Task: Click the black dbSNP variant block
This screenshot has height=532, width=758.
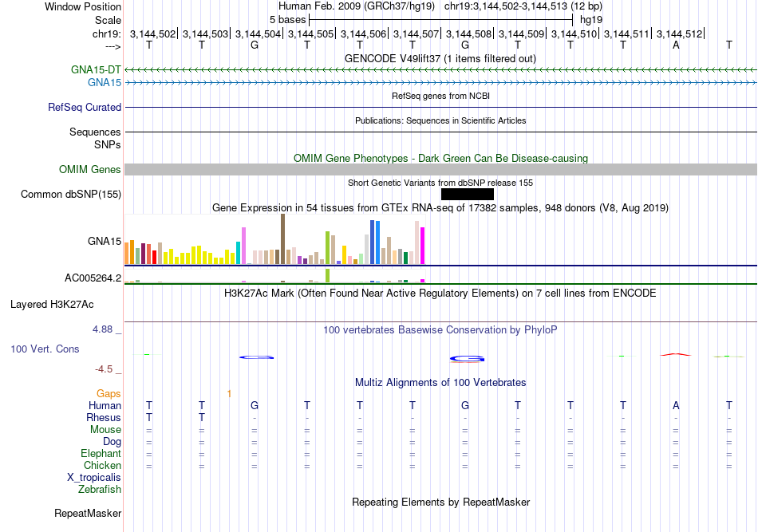Action: point(468,195)
